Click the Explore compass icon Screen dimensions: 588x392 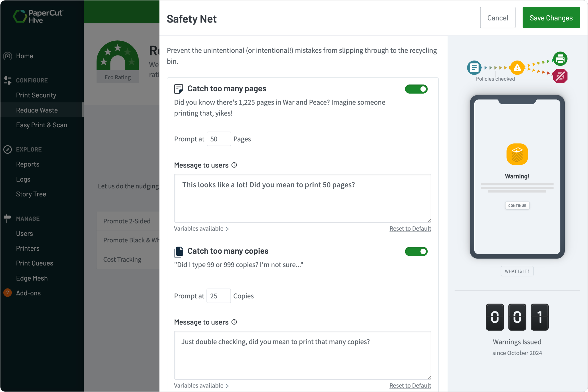[x=8, y=149]
